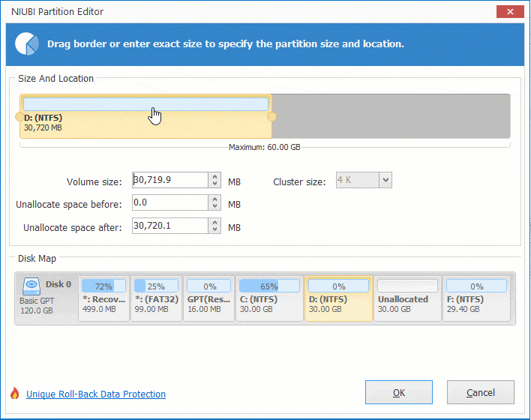Image resolution: width=531 pixels, height=420 pixels.
Task: Click the Cancel button
Action: (481, 392)
